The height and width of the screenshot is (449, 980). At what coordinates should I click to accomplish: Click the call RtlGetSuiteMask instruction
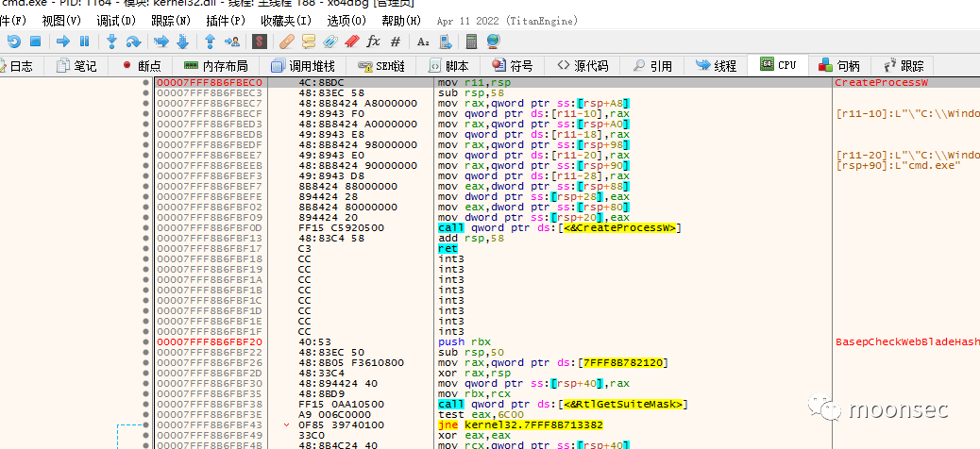point(563,404)
